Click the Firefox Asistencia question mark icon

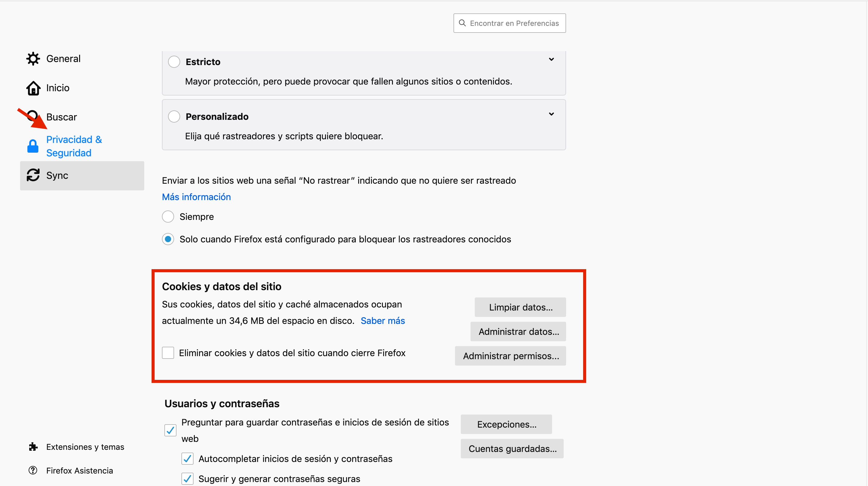[33, 470]
